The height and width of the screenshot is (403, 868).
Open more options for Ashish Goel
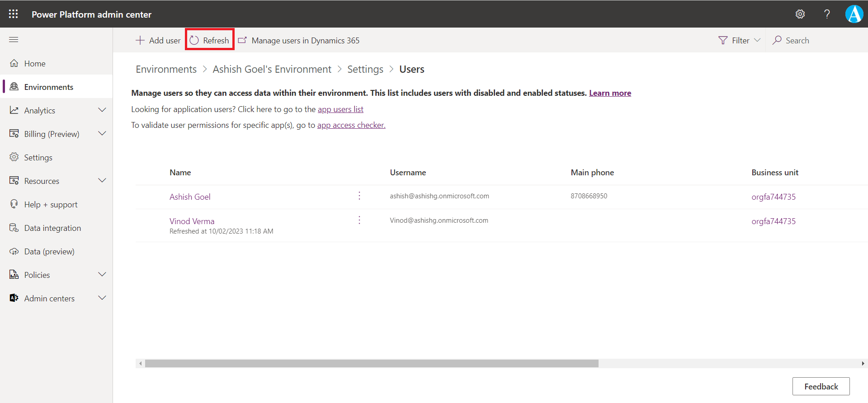click(x=359, y=196)
